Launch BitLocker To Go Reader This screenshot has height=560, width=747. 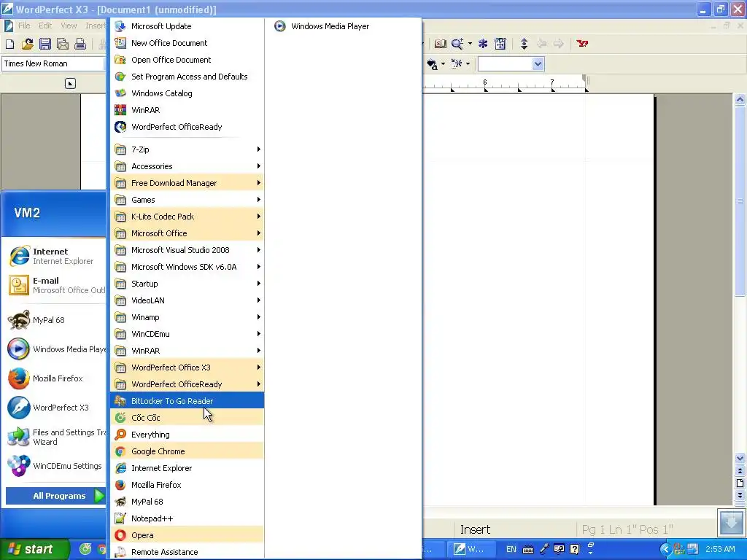[x=187, y=401]
